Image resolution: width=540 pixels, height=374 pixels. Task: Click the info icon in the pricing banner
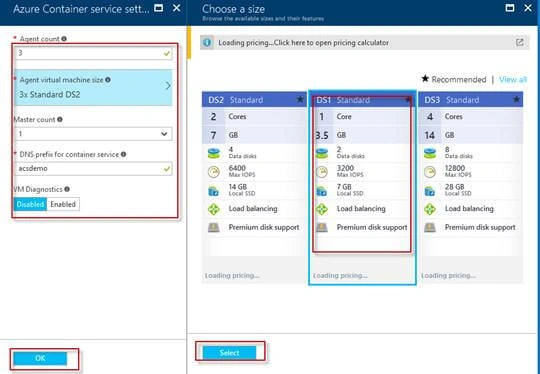[207, 43]
